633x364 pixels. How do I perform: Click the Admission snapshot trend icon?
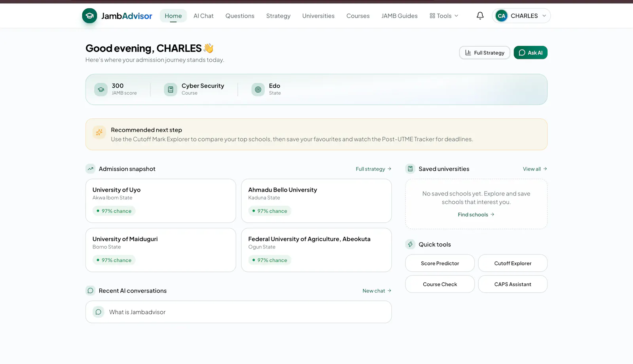91,169
